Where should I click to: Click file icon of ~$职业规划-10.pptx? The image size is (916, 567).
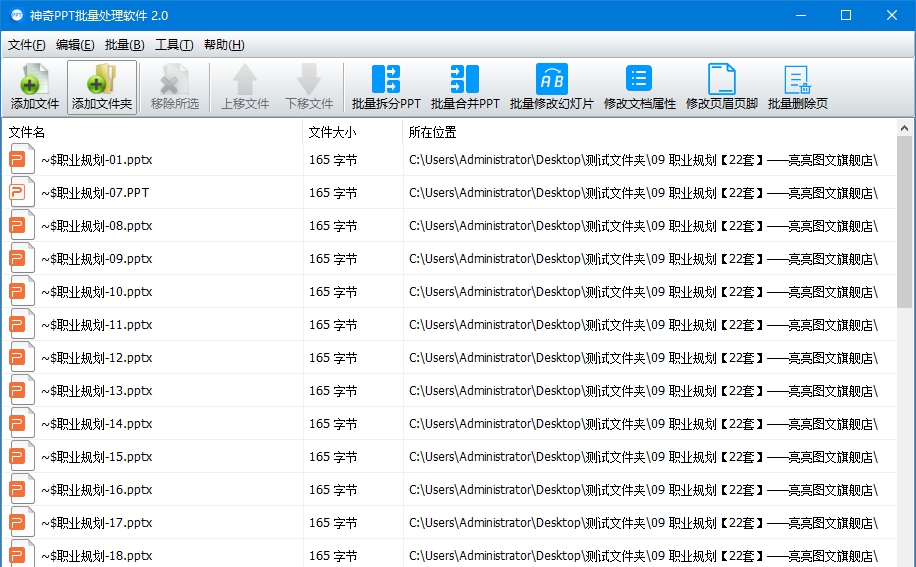[x=21, y=291]
